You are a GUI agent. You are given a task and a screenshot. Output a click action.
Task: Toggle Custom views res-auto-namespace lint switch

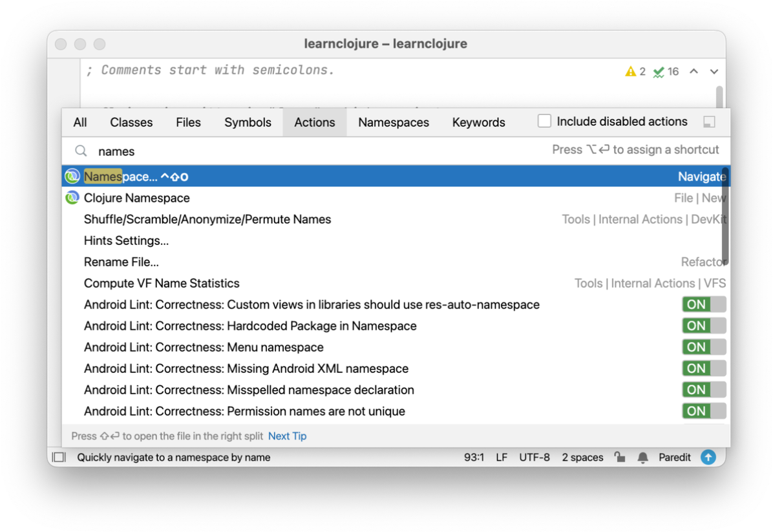pyautogui.click(x=704, y=304)
